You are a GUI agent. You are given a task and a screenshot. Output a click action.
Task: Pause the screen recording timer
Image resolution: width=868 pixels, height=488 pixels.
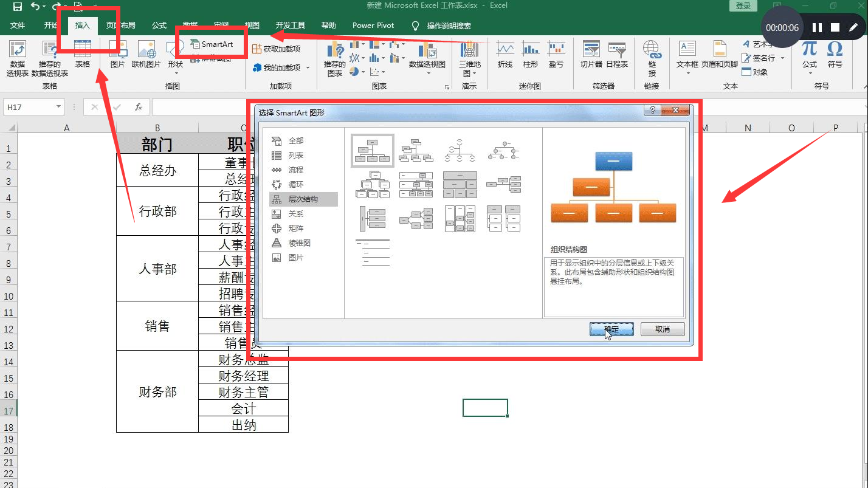[817, 27]
